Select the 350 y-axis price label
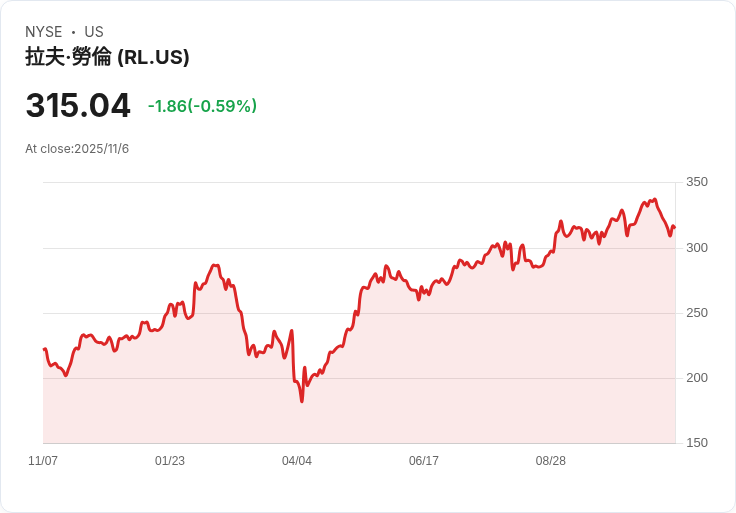 697,182
